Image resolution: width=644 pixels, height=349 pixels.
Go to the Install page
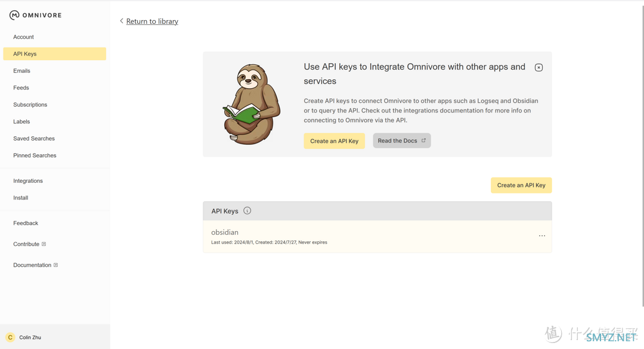click(x=20, y=198)
